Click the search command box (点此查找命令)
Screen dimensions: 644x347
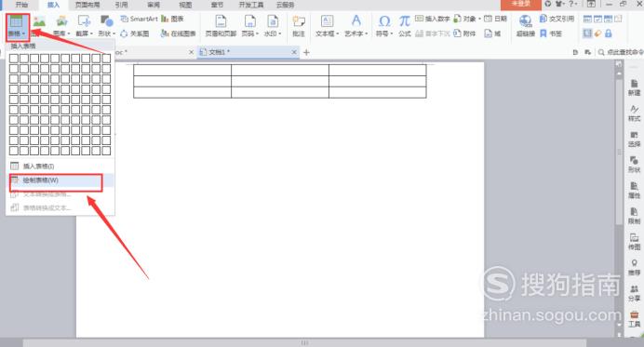pos(620,52)
